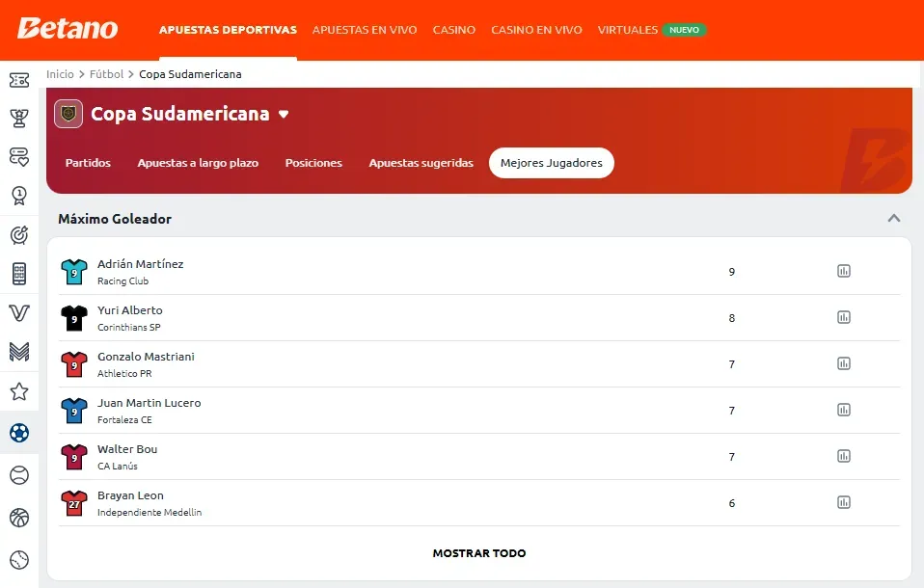Click player name Adrián Martínez
The height and width of the screenshot is (588, 924).
140,264
